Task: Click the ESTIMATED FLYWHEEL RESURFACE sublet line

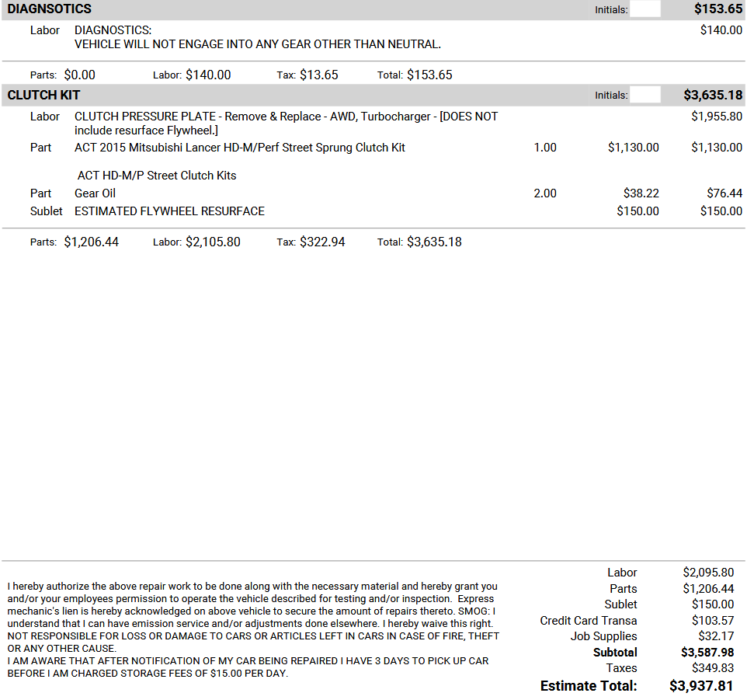Action: (169, 211)
